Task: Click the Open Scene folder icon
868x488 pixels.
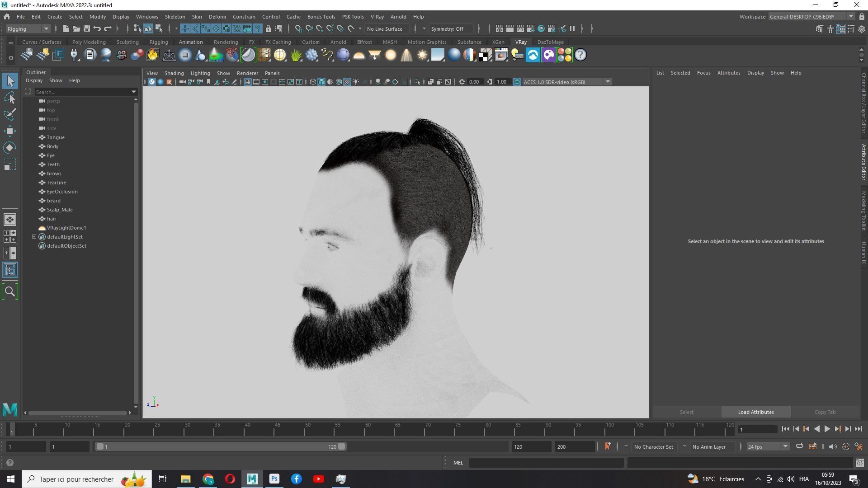Action: (x=76, y=29)
